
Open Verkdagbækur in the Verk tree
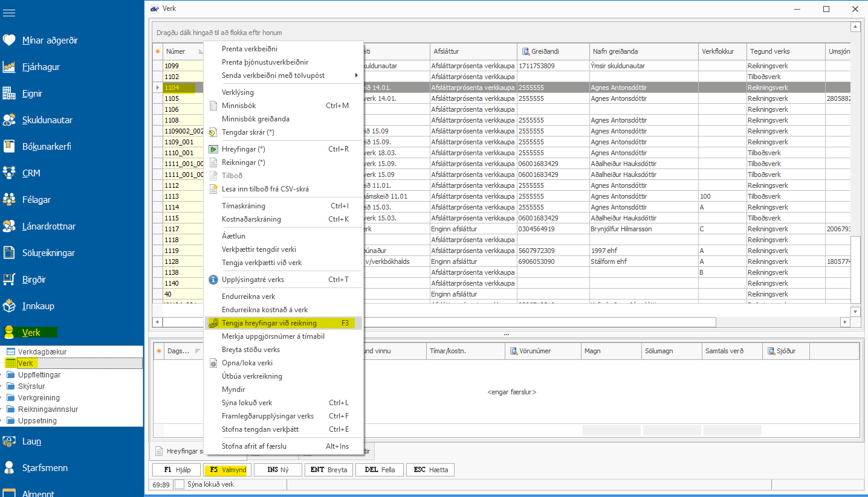42,351
